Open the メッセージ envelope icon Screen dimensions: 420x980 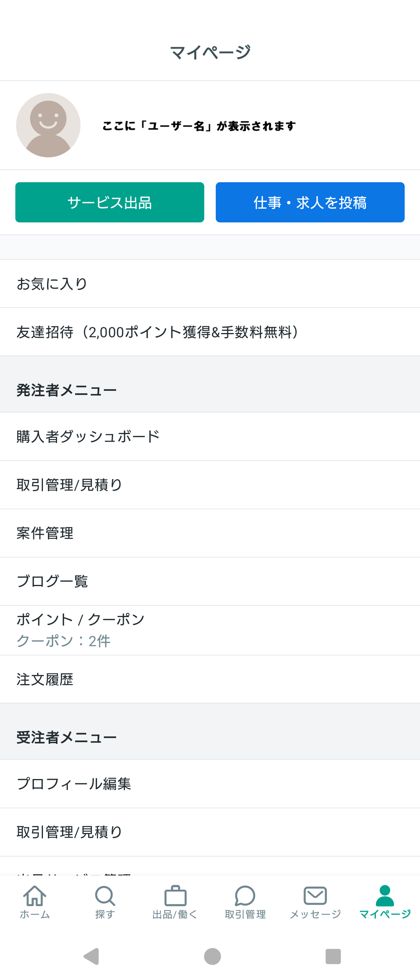coord(315,896)
